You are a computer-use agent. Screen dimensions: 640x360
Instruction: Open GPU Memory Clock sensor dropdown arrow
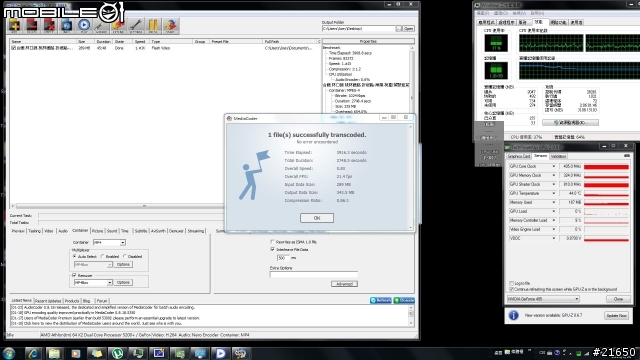tap(554, 176)
